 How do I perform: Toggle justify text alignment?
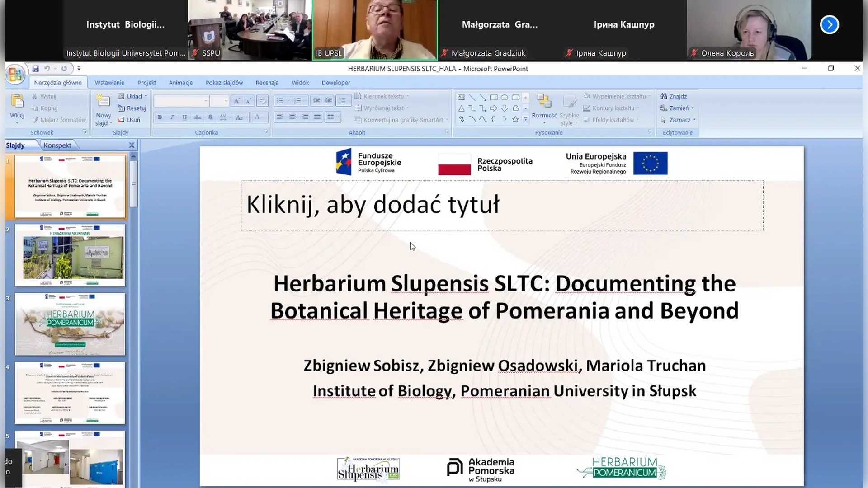click(317, 117)
